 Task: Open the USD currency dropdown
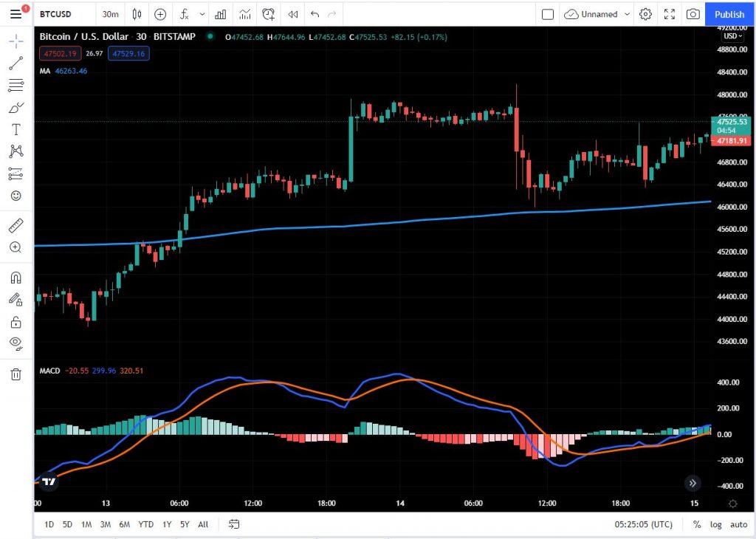click(x=732, y=36)
